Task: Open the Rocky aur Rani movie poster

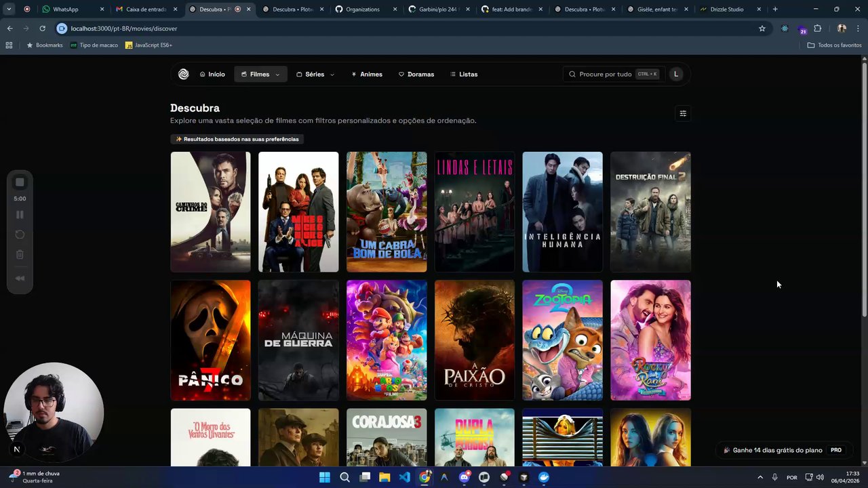Action: 650,340
